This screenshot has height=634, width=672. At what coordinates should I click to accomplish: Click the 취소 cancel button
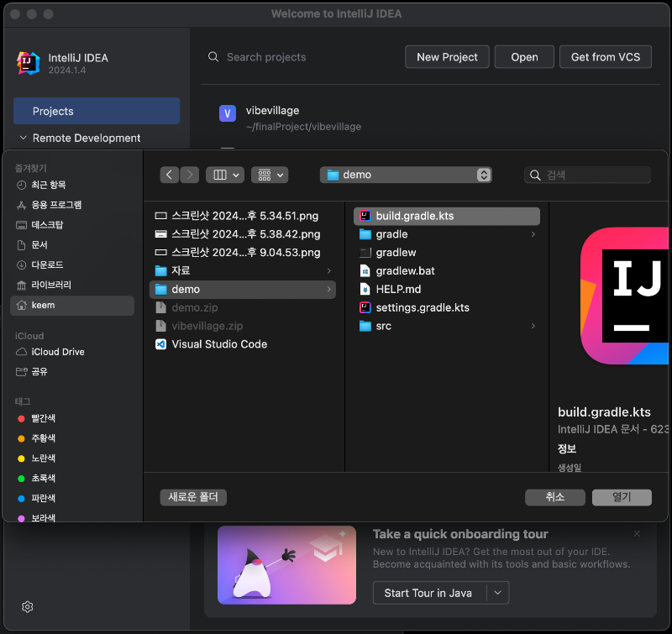click(x=555, y=497)
